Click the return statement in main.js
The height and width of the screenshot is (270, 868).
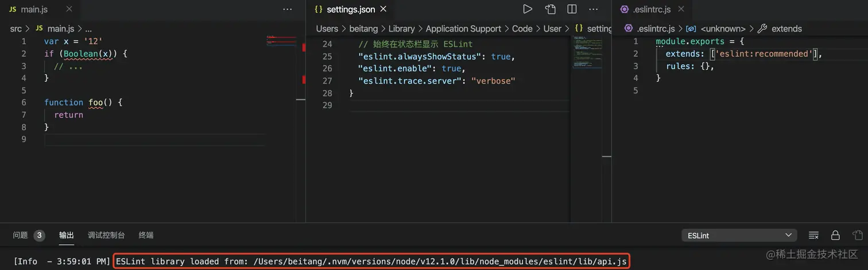68,115
